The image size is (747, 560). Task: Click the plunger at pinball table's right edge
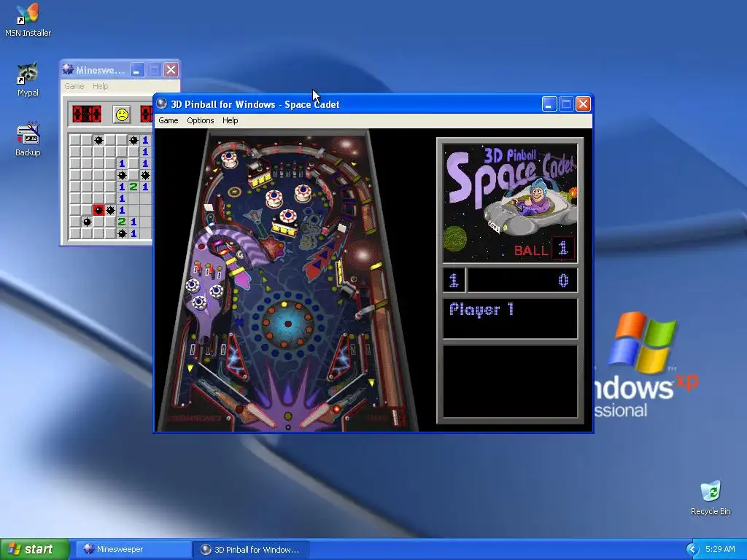[395, 416]
